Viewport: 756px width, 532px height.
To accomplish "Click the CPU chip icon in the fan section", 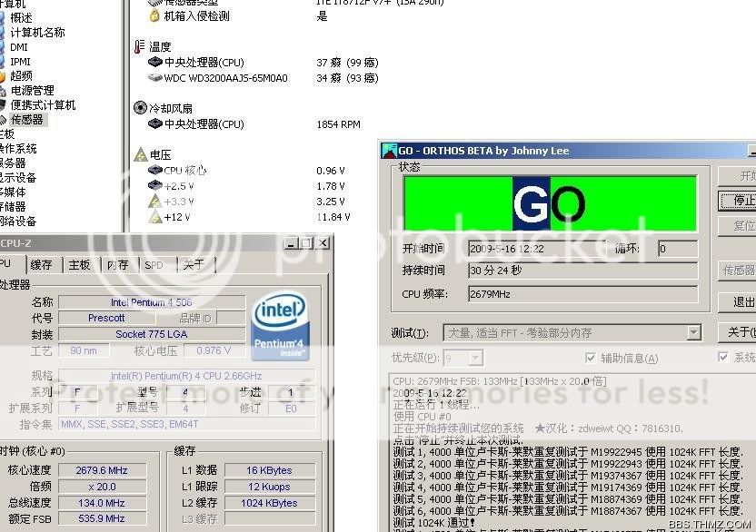I will click(x=154, y=123).
